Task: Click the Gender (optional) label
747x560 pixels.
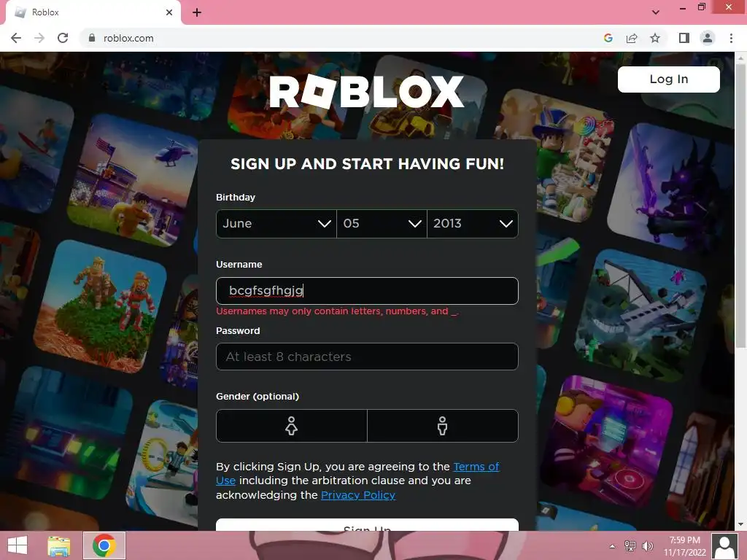Action: [258, 396]
